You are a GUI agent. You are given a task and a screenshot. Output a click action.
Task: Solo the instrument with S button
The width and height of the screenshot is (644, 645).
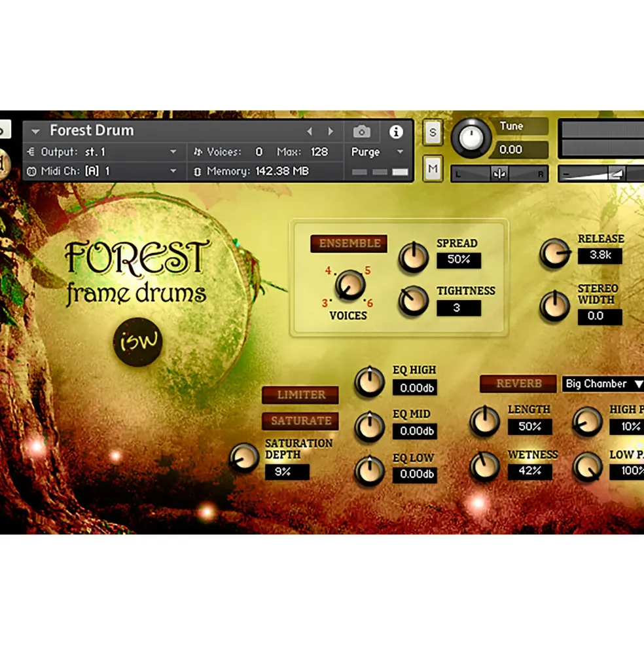433,132
